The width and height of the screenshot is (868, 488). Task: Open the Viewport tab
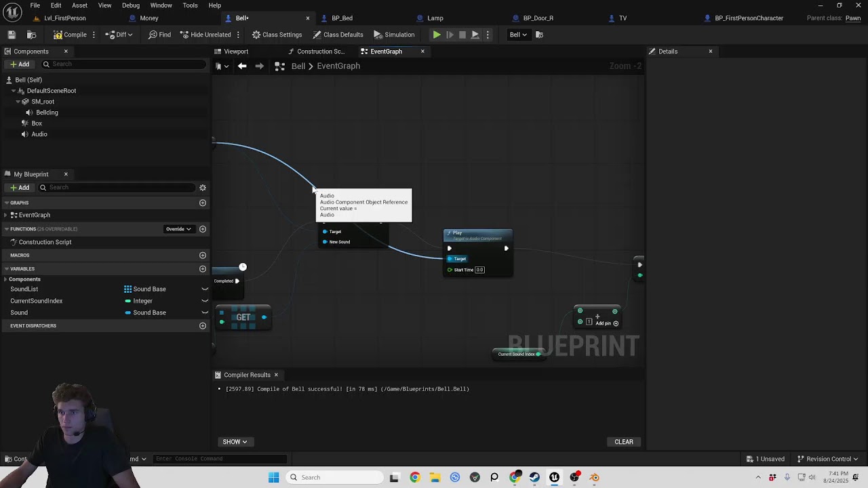coord(236,52)
